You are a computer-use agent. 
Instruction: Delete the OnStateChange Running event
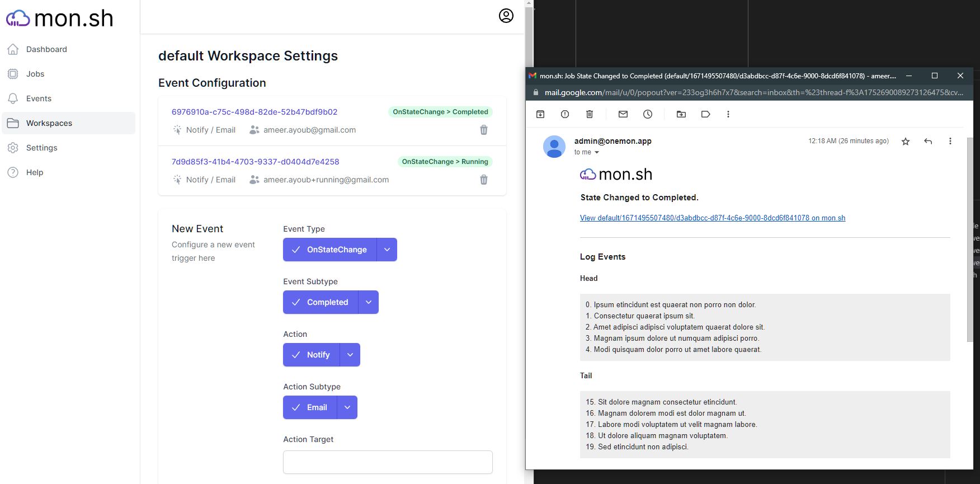pyautogui.click(x=484, y=180)
